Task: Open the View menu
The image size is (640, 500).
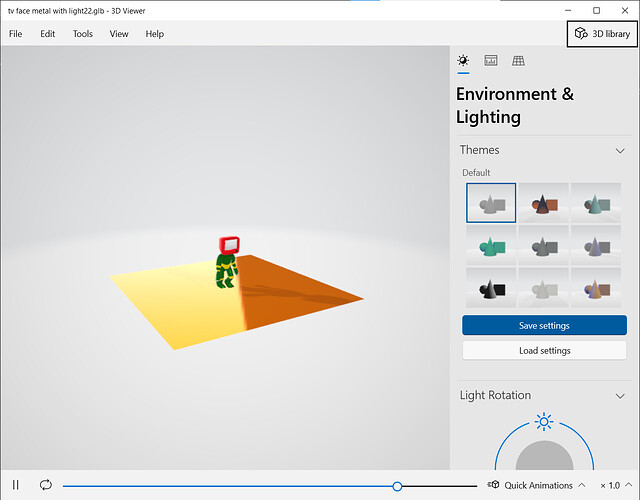Action: (119, 34)
